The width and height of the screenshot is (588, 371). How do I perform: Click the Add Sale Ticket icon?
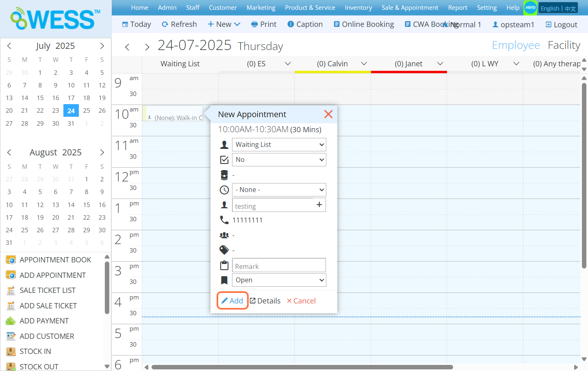[x=11, y=306]
